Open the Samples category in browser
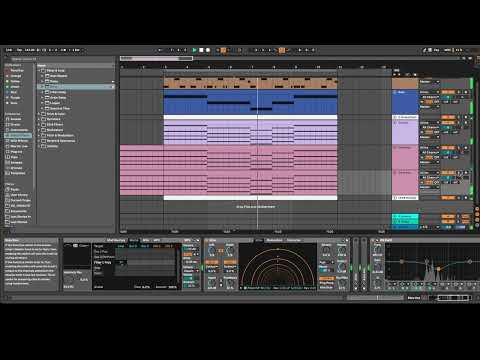 click(16, 162)
